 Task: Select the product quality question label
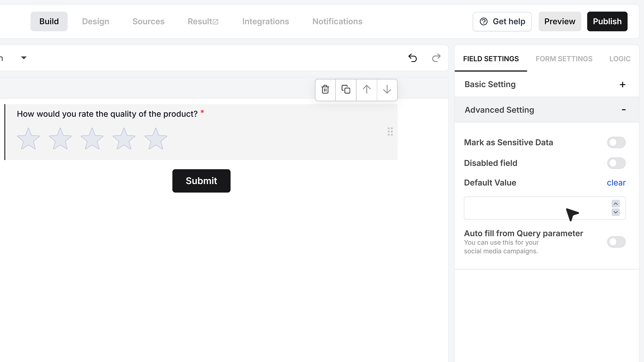pyautogui.click(x=107, y=114)
